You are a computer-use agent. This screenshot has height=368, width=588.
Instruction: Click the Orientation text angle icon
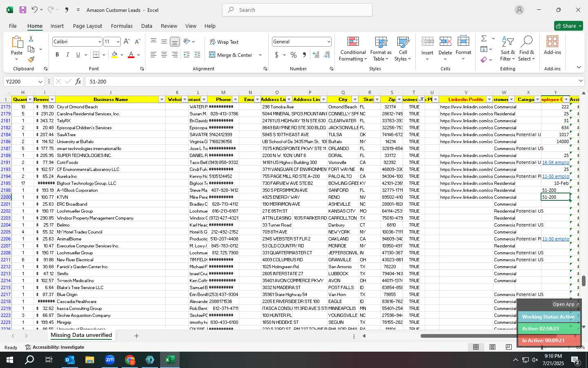tap(187, 41)
